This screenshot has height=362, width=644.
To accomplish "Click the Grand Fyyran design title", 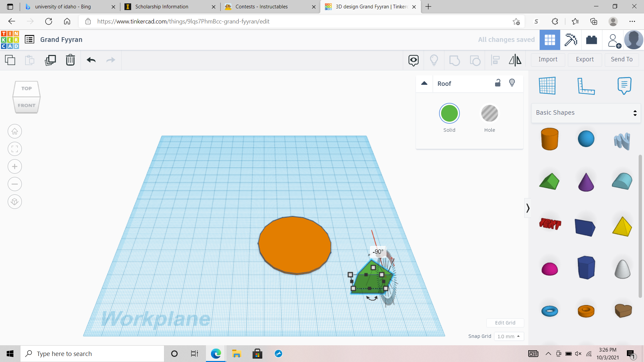I will 61,40.
